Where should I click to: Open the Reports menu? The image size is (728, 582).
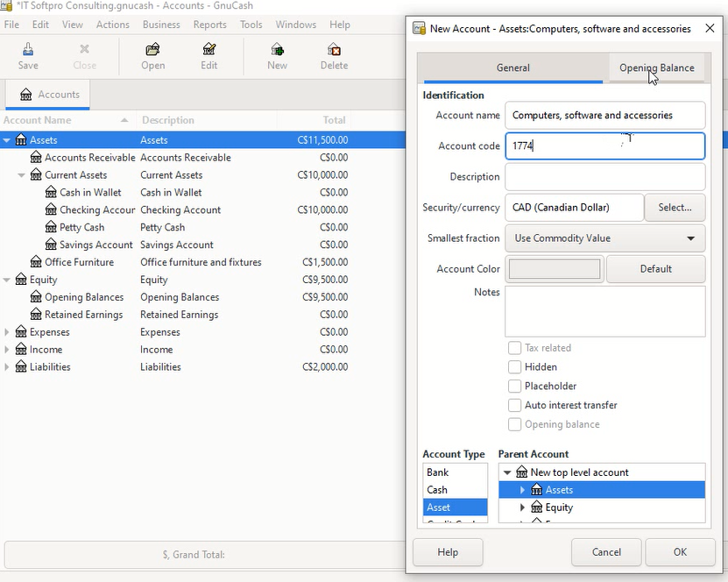209,25
